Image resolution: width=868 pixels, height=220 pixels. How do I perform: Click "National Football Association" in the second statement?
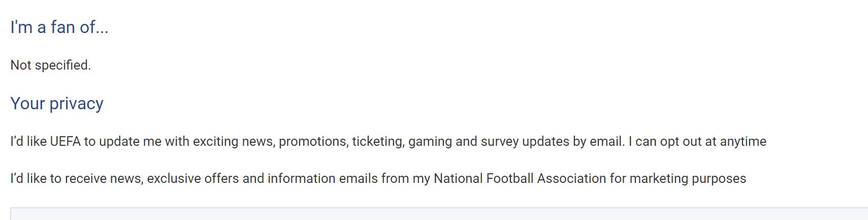tap(520, 179)
